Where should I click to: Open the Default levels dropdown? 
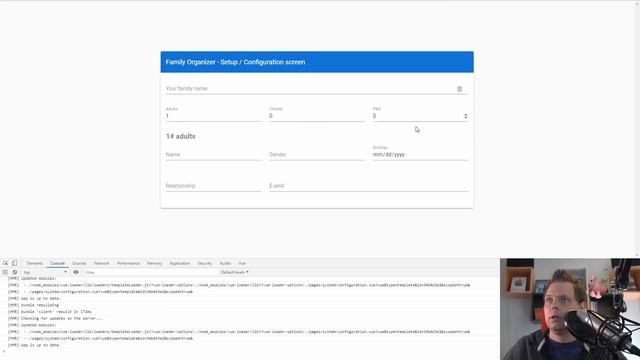(x=234, y=272)
